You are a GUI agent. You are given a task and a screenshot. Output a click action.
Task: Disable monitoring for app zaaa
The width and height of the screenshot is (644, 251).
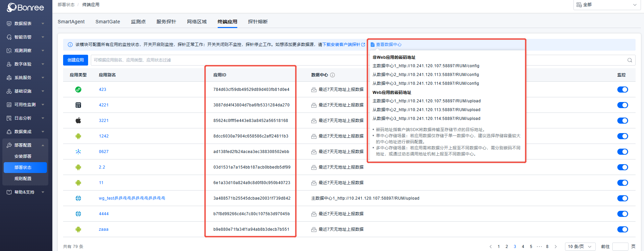622,229
